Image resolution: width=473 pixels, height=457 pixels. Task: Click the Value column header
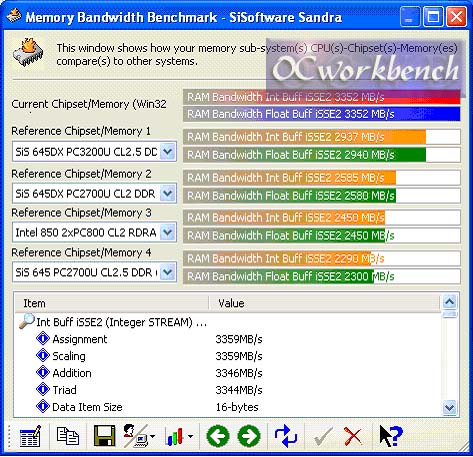tap(324, 303)
